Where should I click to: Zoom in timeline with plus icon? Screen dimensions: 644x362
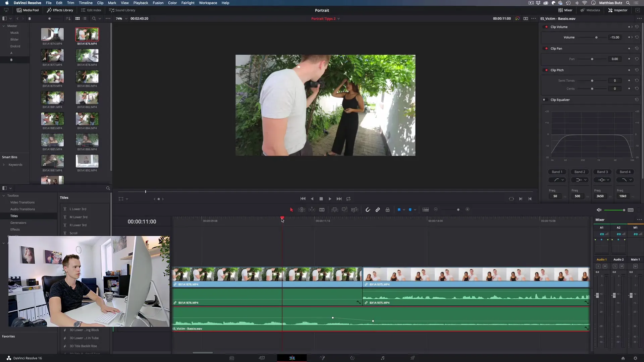tap(468, 209)
